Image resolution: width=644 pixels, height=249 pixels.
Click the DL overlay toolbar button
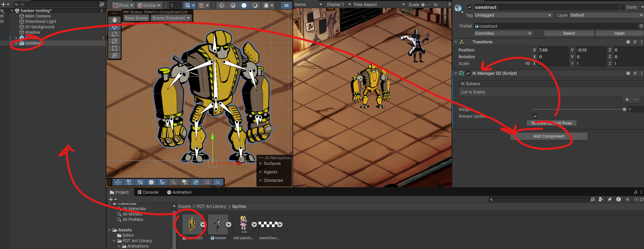[x=218, y=182]
